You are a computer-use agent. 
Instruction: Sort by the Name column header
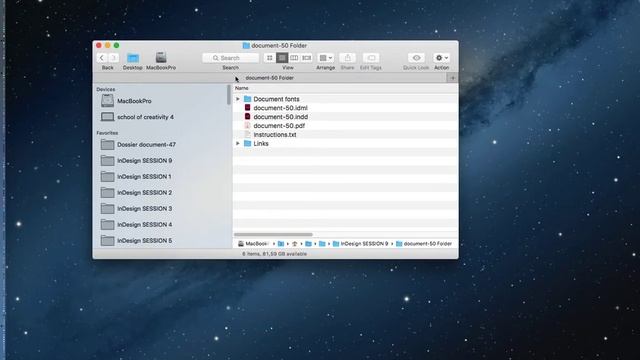[x=242, y=88]
